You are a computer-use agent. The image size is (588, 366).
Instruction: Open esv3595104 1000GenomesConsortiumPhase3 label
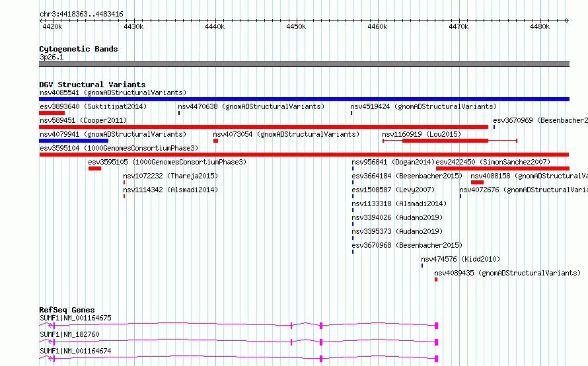point(119,148)
